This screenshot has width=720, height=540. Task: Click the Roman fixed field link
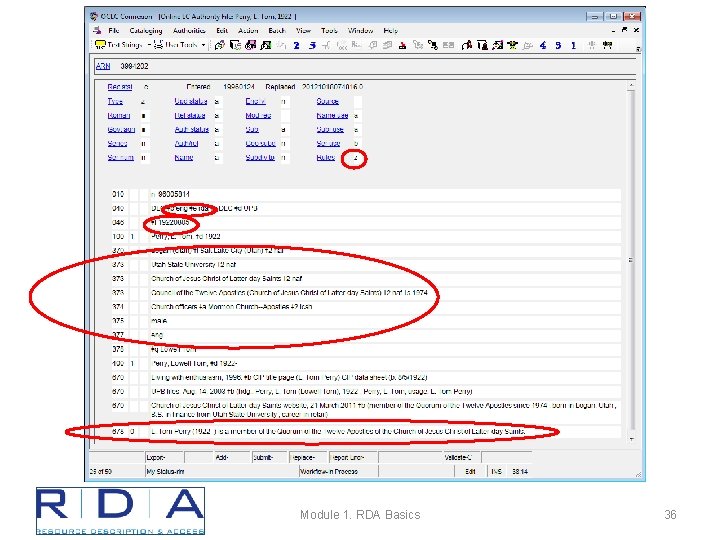click(118, 115)
